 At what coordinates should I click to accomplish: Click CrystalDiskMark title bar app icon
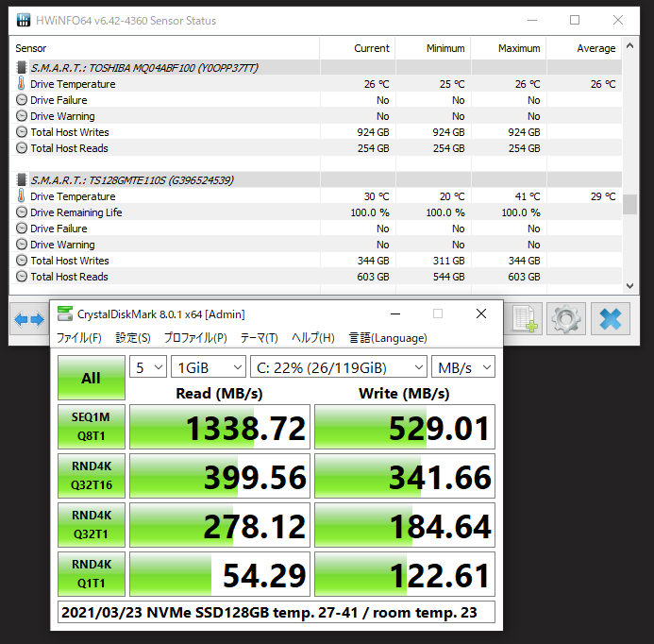65,314
